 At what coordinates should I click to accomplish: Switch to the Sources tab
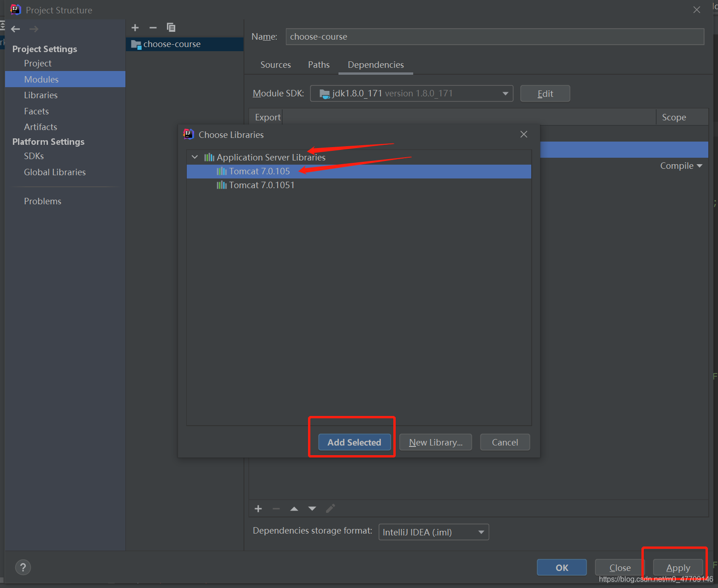[275, 65]
